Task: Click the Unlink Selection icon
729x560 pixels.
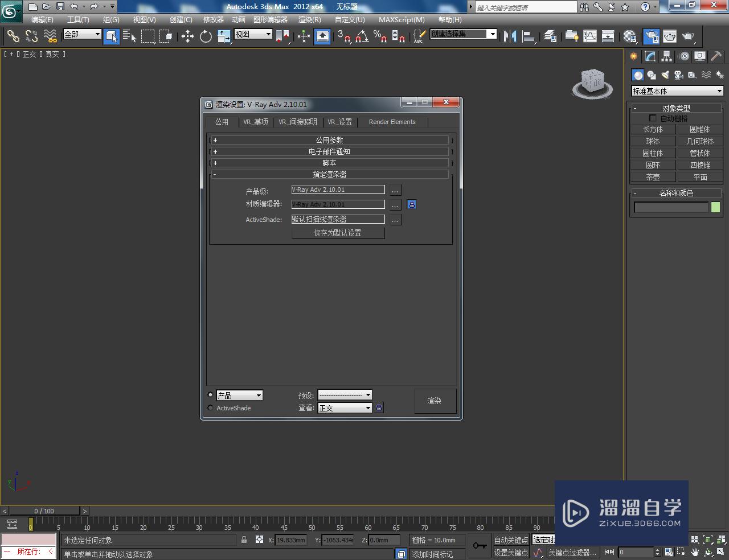Action: [x=31, y=36]
